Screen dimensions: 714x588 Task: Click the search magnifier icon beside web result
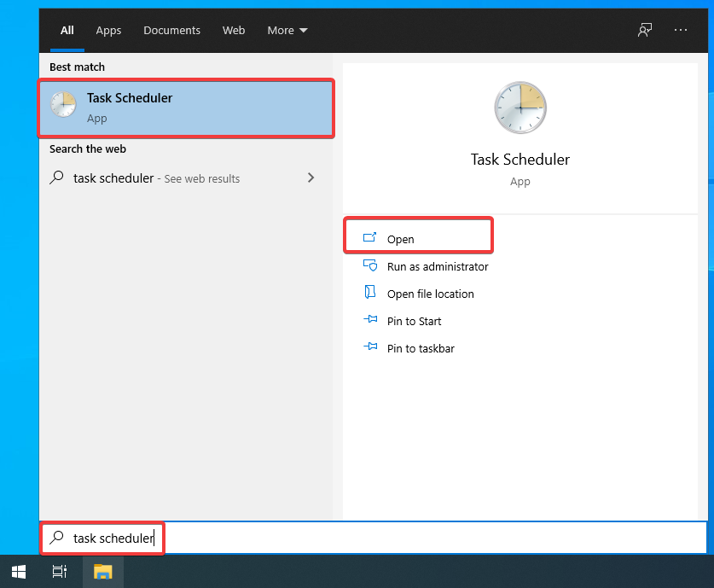click(56, 178)
